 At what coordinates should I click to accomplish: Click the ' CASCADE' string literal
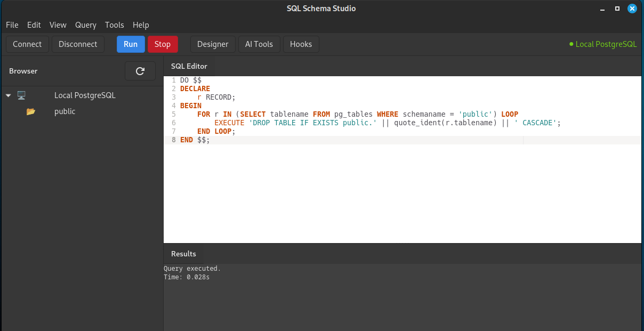click(x=536, y=123)
